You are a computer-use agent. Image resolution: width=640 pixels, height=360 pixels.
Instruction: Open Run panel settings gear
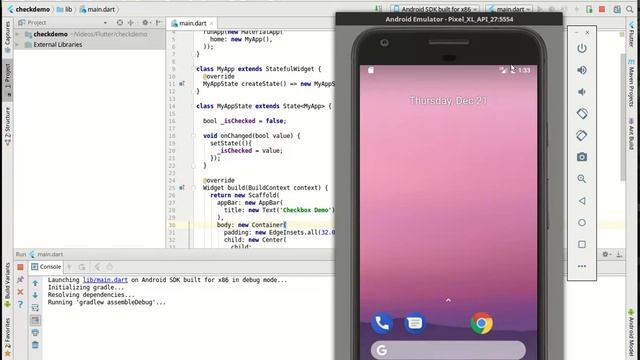(x=606, y=254)
